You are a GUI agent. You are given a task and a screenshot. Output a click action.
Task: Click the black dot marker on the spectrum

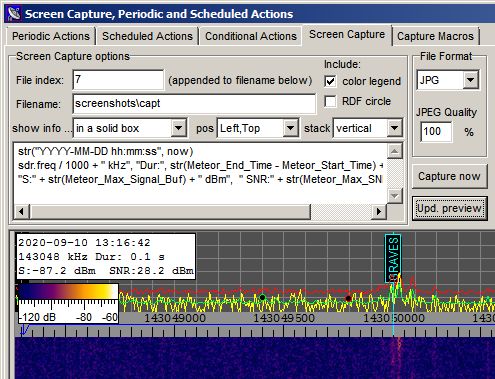(x=263, y=297)
